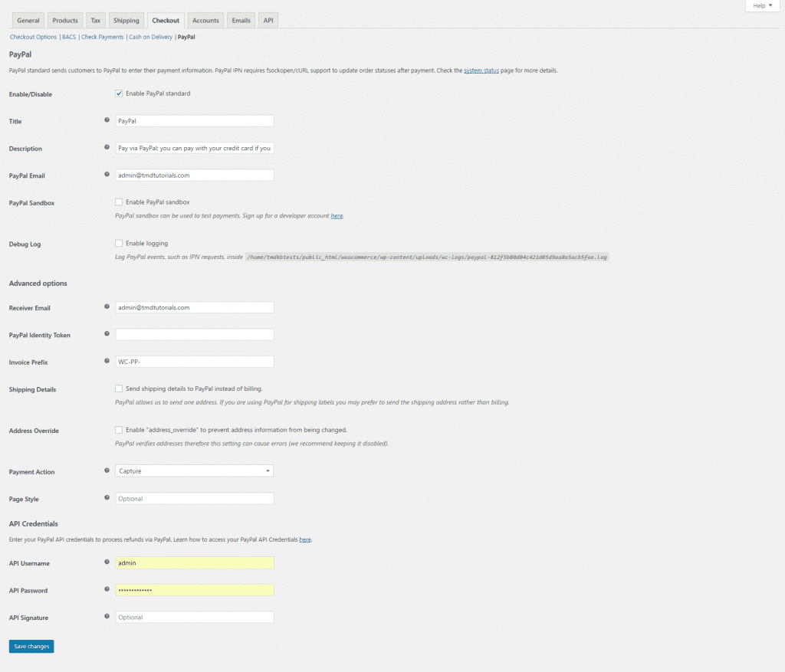Toggle Send shipping details to PayPal checkbox
The height and width of the screenshot is (672, 785).
pyautogui.click(x=119, y=388)
